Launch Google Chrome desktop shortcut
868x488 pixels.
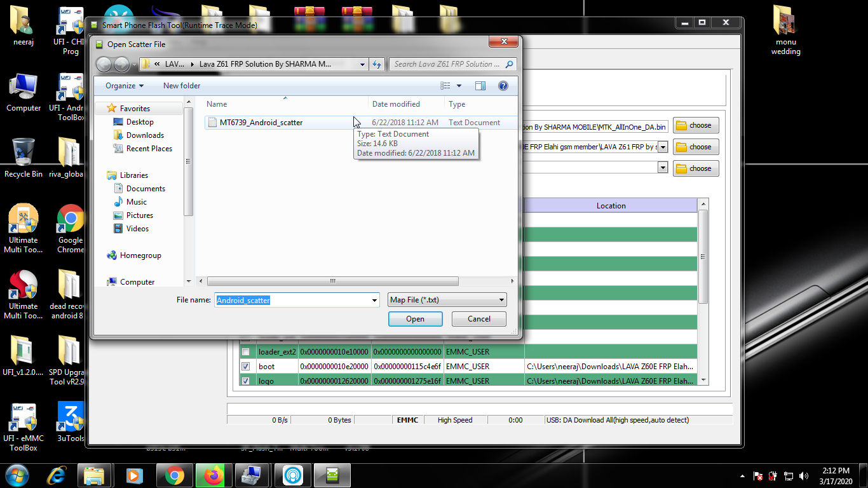71,229
